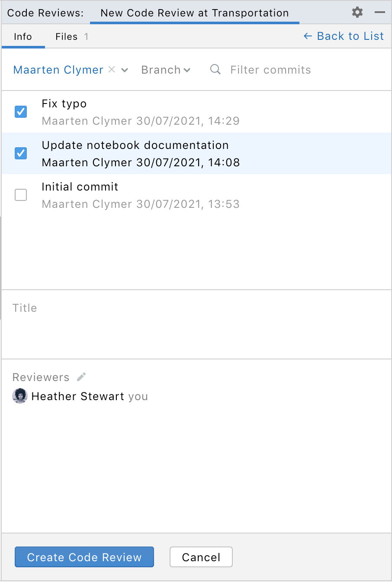Image resolution: width=392 pixels, height=582 pixels.
Task: Click Heather Stewart's avatar picture
Action: point(19,396)
